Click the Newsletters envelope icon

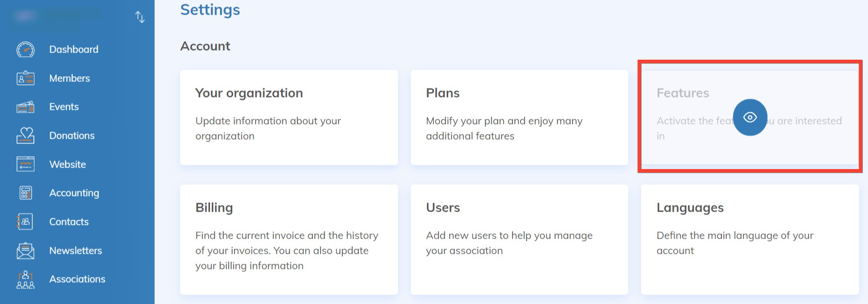click(x=26, y=250)
